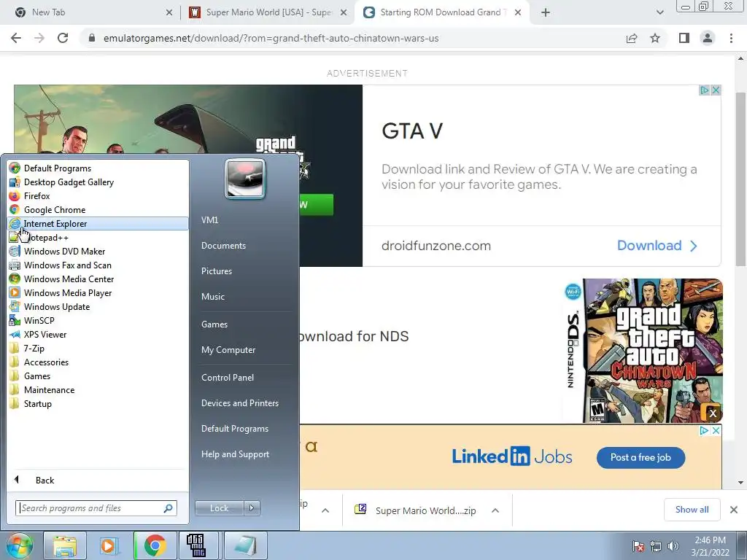Open the Chrome profile avatar
The width and height of the screenshot is (747, 560).
(x=708, y=38)
